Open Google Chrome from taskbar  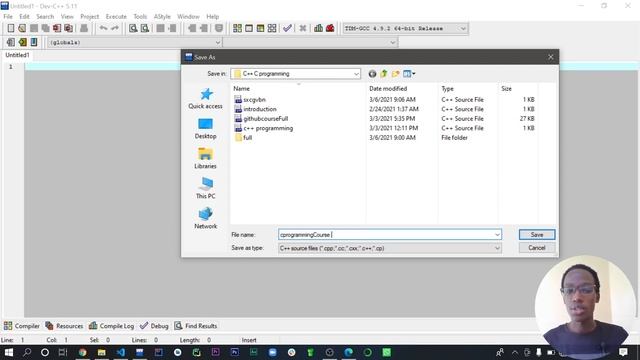point(82,352)
